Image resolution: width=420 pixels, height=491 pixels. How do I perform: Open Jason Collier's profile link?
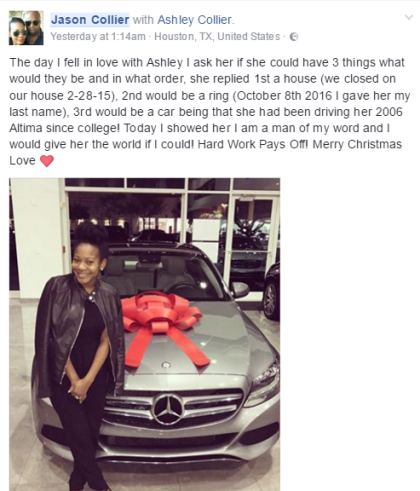[x=90, y=20]
